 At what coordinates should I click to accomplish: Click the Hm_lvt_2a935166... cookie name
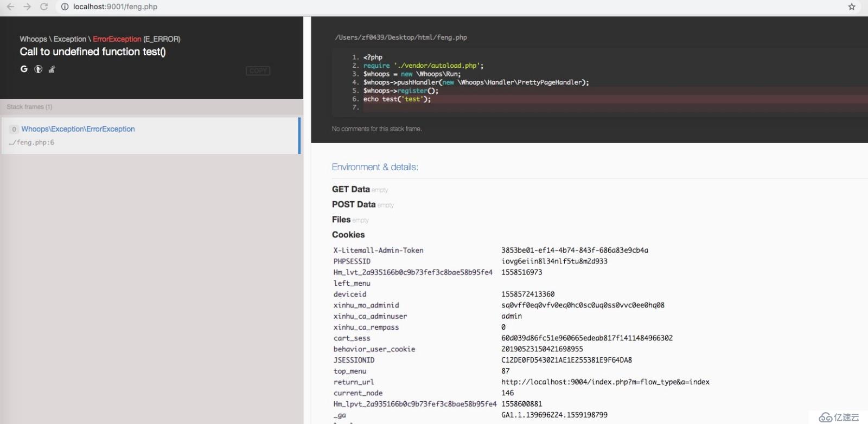coord(413,272)
